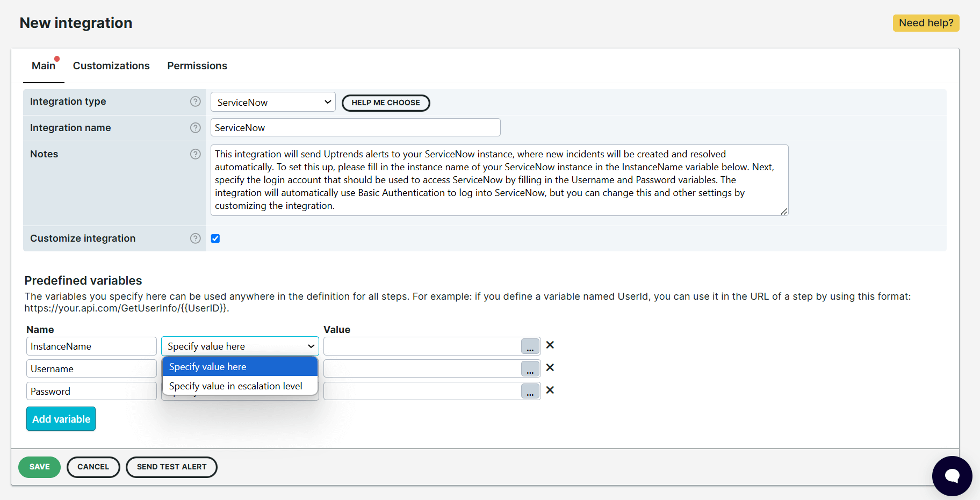Image resolution: width=980 pixels, height=500 pixels.
Task: Open the Integration type ServiceNow dropdown
Action: 273,102
